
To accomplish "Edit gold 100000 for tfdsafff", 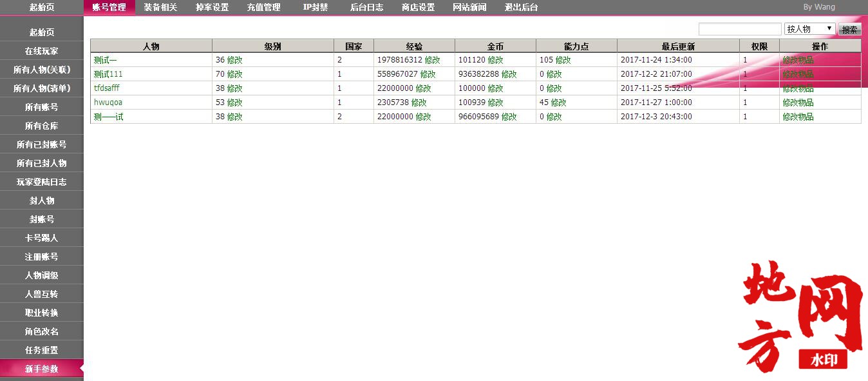I will tap(496, 88).
